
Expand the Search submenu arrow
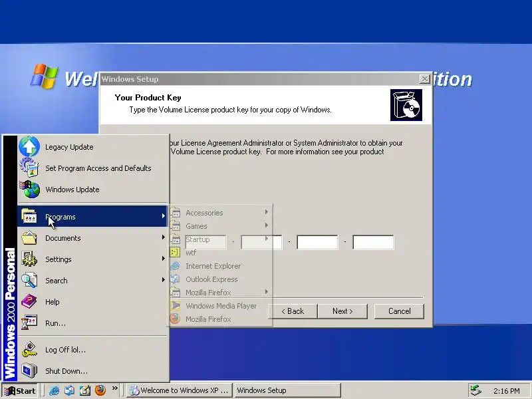[x=163, y=280]
